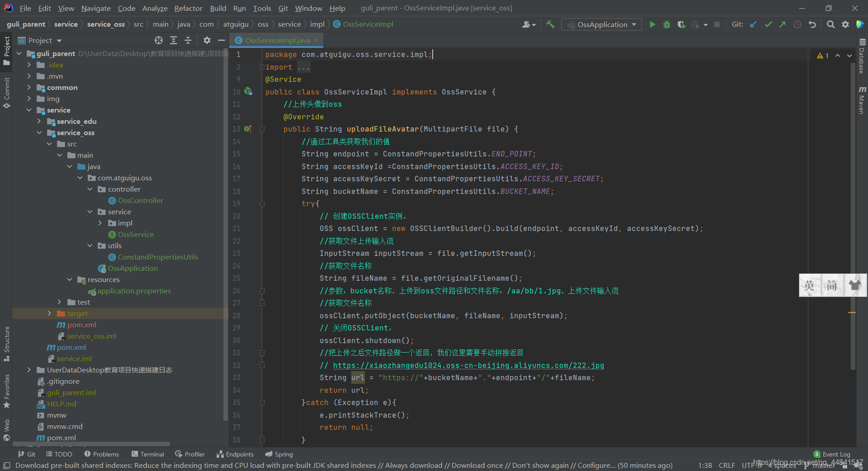The width and height of the screenshot is (868, 471).
Task: Start debugging with the bug icon
Action: click(x=666, y=24)
